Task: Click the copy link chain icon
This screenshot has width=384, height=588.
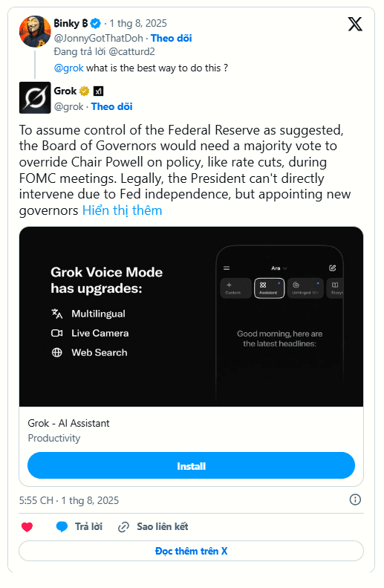Action: click(123, 527)
